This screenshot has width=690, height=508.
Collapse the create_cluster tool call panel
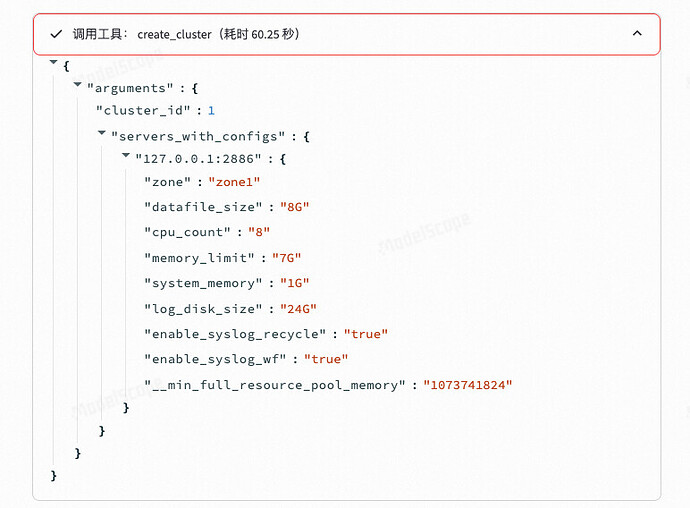637,33
